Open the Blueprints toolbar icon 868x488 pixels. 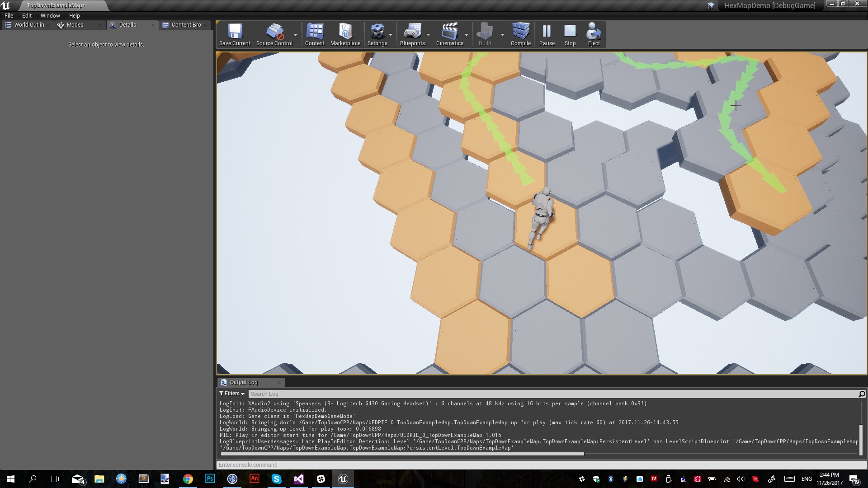point(413,32)
